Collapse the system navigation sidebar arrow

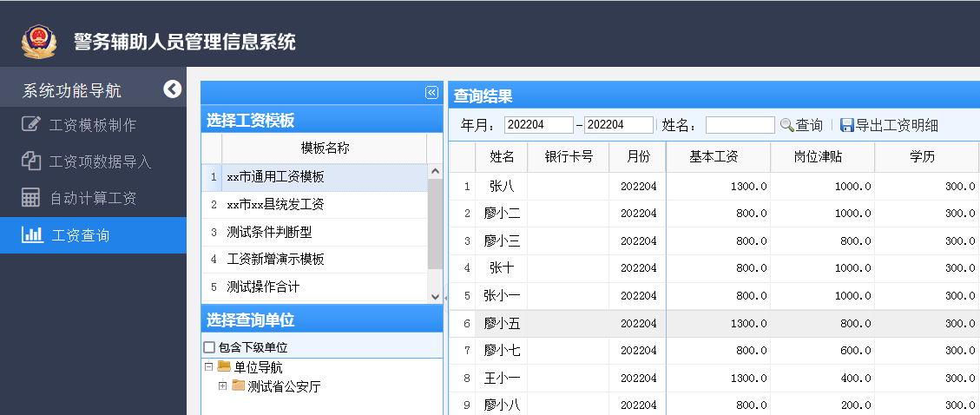pyautogui.click(x=172, y=89)
